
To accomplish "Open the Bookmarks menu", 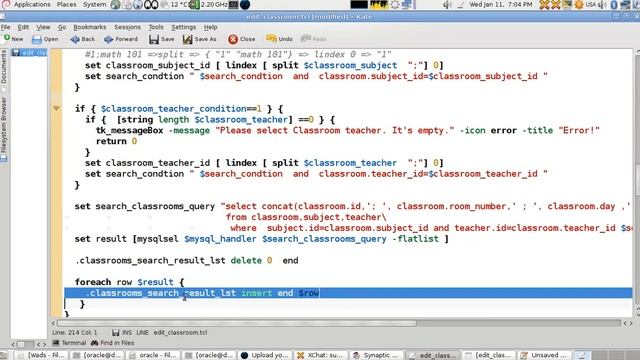I will pyautogui.click(x=89, y=27).
